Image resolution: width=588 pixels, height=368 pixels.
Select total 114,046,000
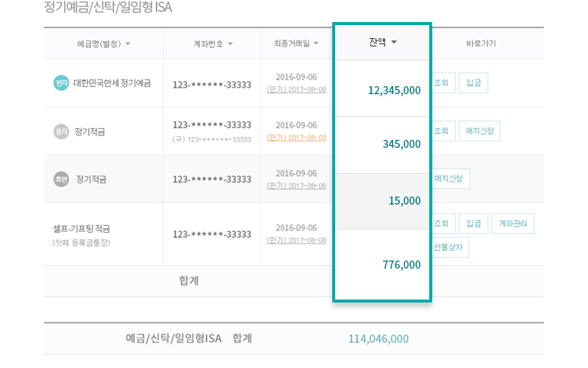(379, 339)
